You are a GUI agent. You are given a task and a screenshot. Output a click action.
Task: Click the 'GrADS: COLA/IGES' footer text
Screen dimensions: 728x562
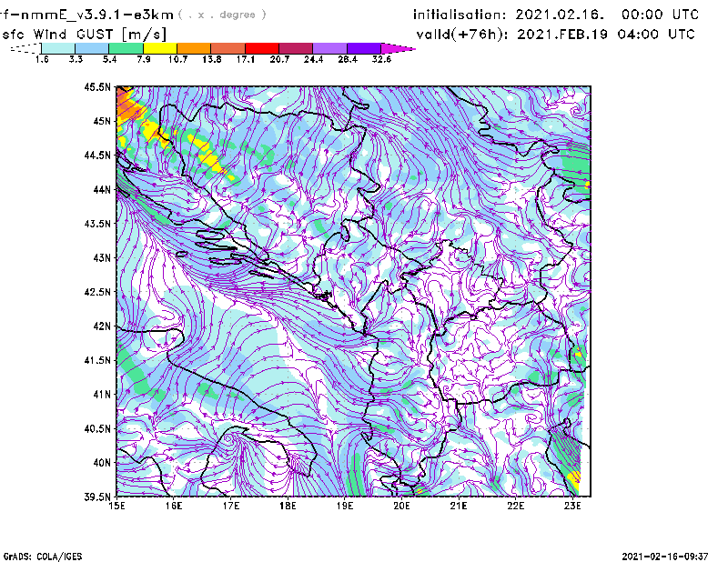coord(43,557)
